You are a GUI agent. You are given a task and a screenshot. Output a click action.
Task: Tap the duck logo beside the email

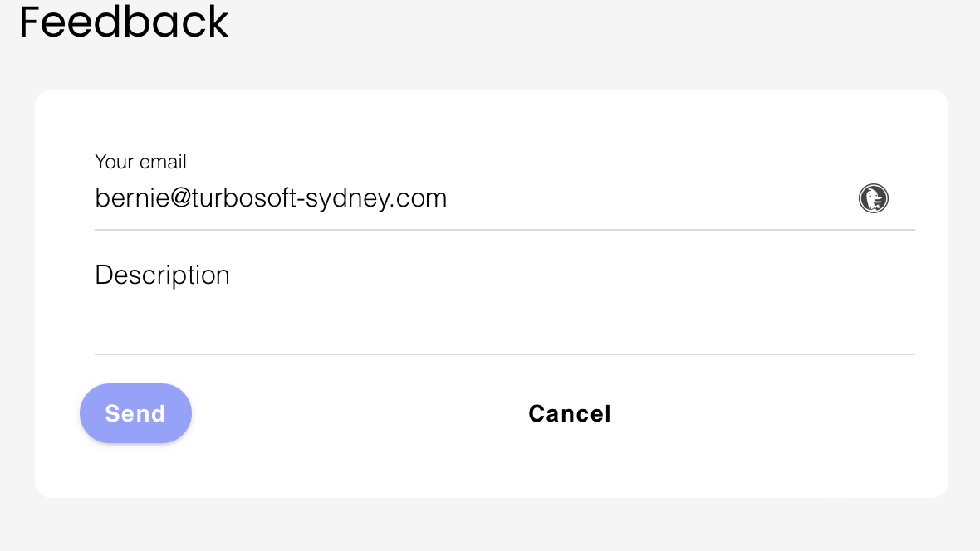(873, 199)
